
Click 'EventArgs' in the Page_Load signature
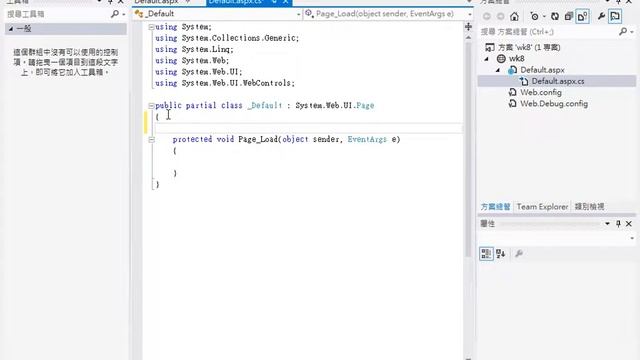pos(367,140)
